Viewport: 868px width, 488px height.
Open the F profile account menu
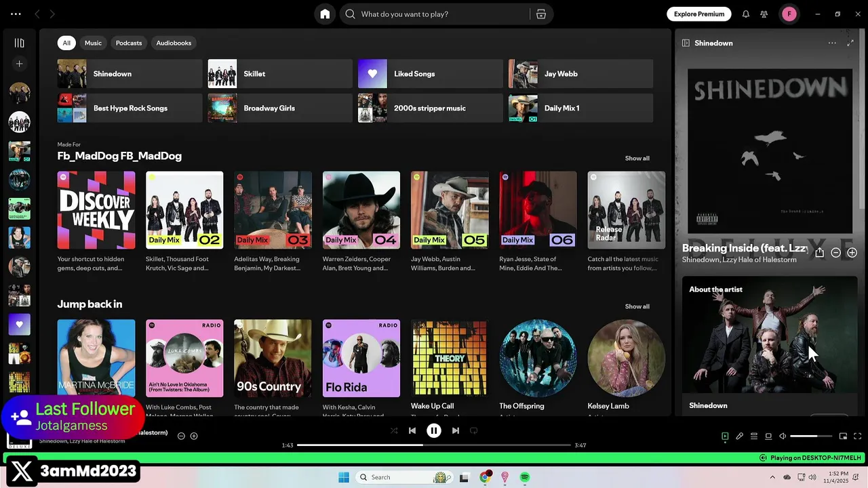click(789, 14)
